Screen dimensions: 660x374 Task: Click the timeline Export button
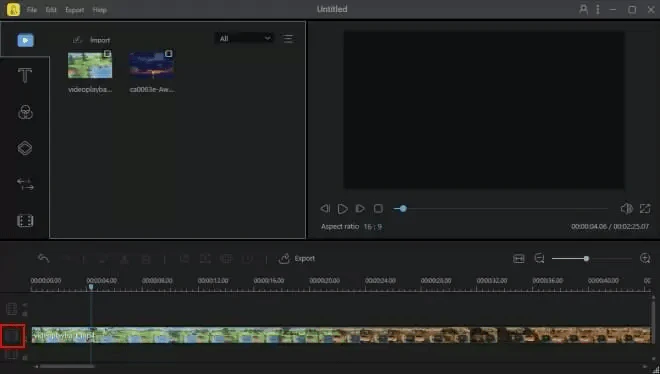(297, 258)
